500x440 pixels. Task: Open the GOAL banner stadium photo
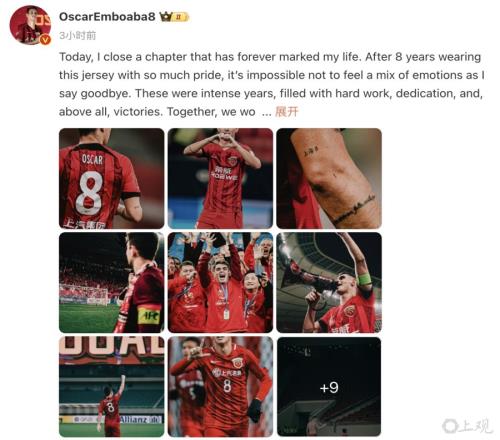[112, 387]
